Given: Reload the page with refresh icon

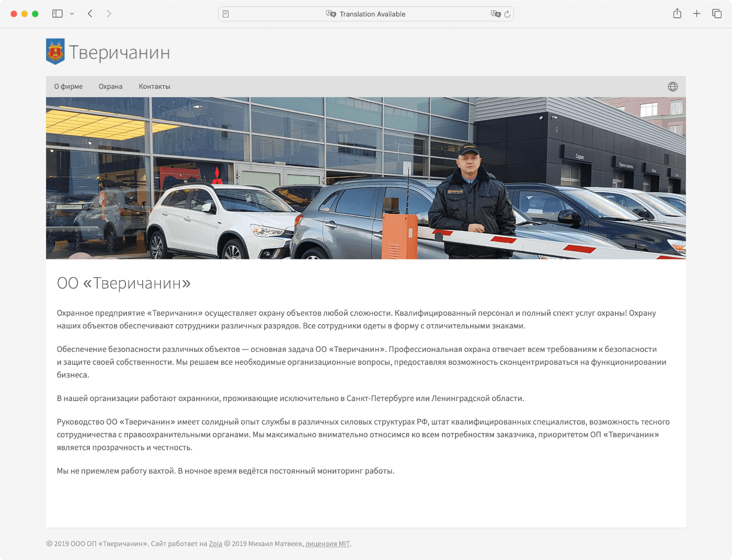Looking at the screenshot, I should [x=507, y=14].
